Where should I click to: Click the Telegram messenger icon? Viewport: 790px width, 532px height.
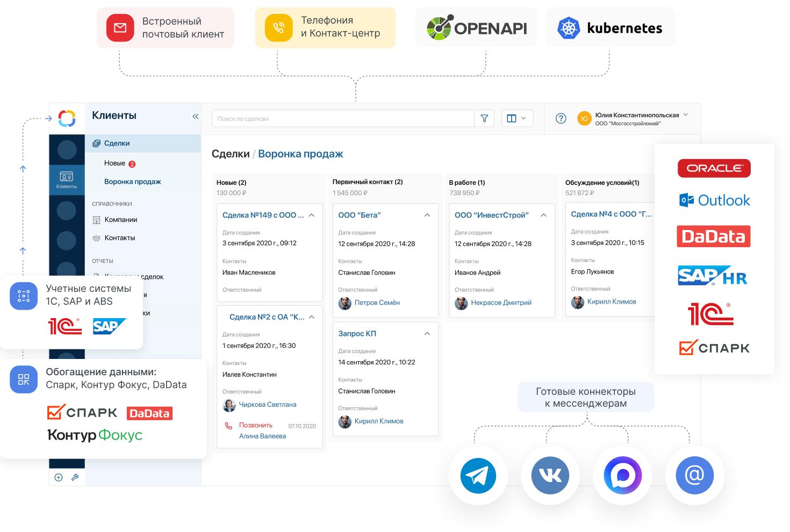point(478,476)
